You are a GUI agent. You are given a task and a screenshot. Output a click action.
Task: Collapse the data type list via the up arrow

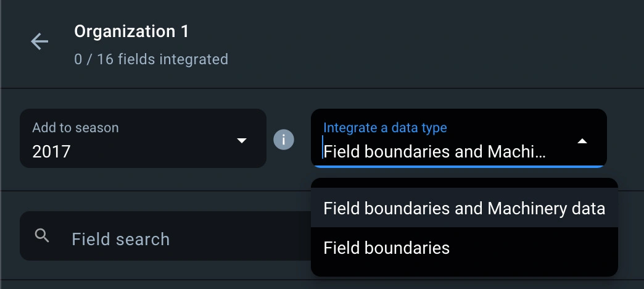582,141
